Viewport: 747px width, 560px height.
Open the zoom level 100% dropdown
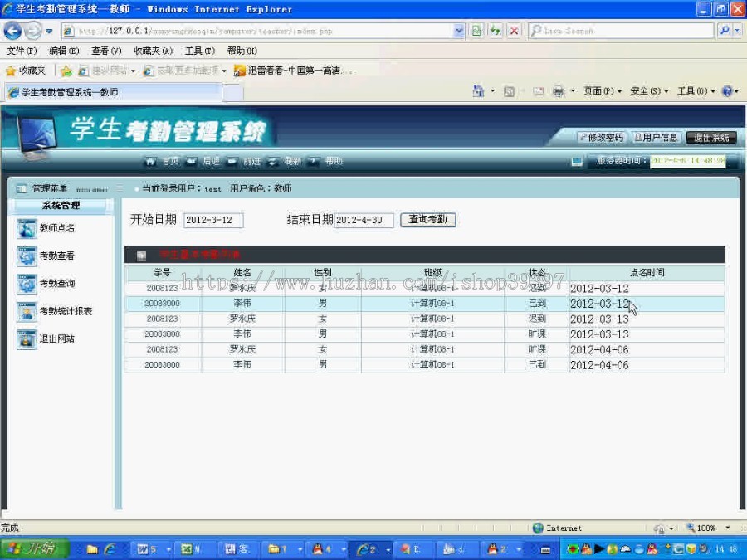[x=727, y=528]
